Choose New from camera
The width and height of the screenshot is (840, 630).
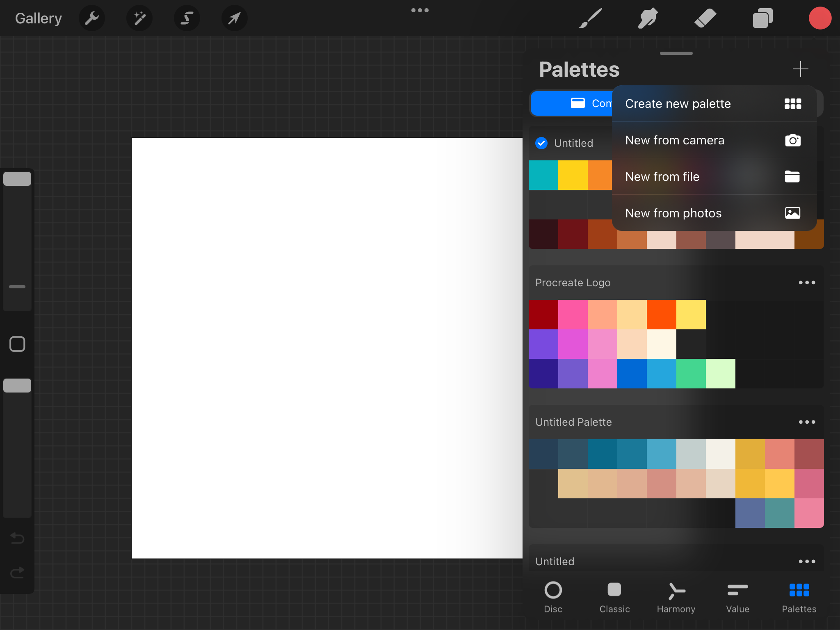(714, 140)
